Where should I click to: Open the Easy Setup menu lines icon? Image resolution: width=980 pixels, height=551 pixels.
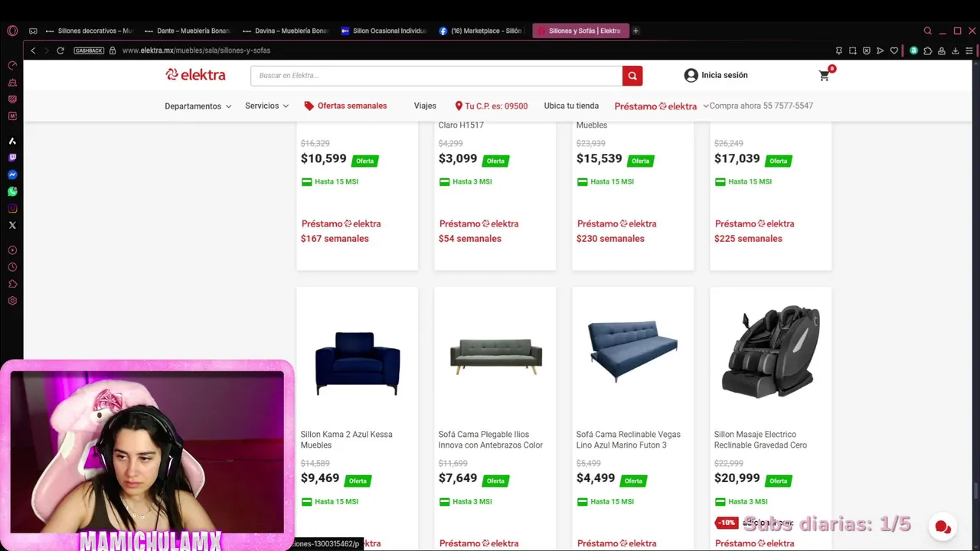[x=969, y=51]
